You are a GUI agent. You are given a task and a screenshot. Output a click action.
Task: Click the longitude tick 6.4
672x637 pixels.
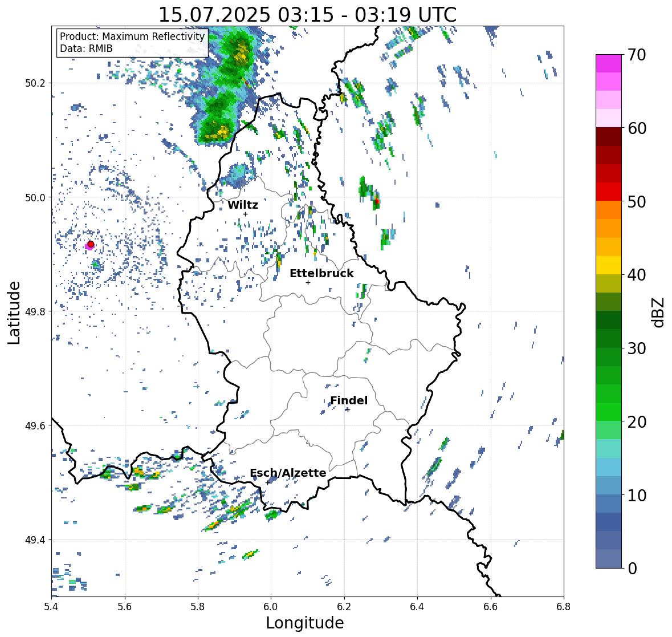(417, 607)
